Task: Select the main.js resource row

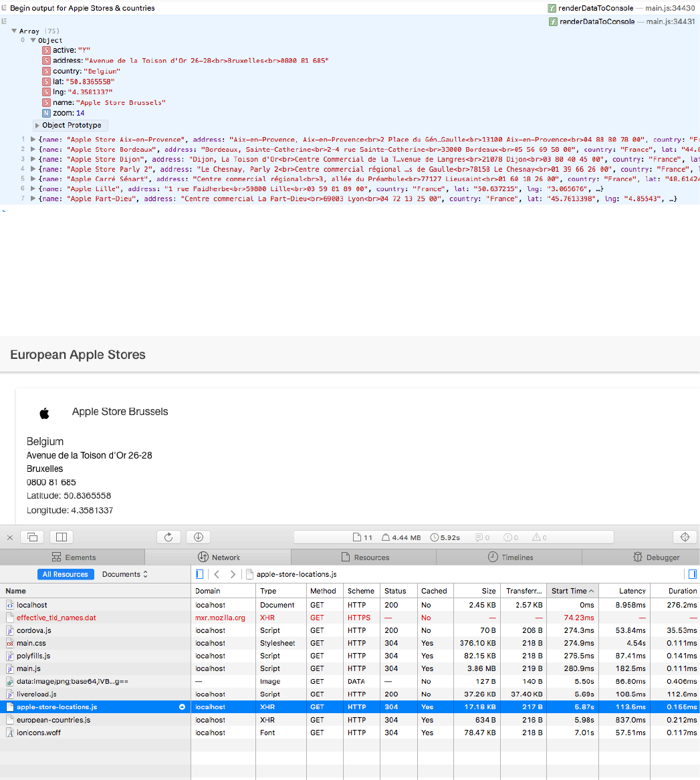Action: [350, 668]
